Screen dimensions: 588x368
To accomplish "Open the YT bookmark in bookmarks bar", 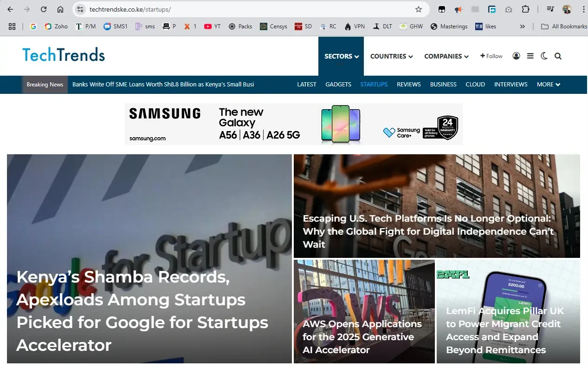I will click(213, 26).
